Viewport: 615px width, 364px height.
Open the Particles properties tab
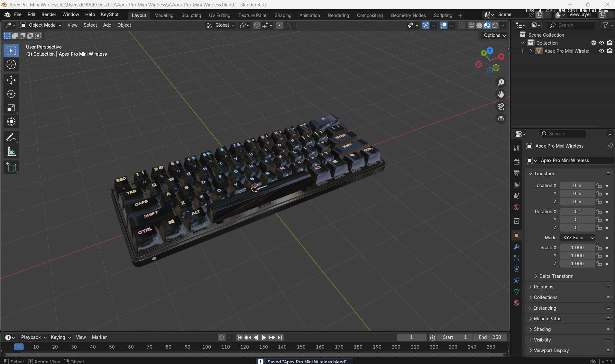517,258
